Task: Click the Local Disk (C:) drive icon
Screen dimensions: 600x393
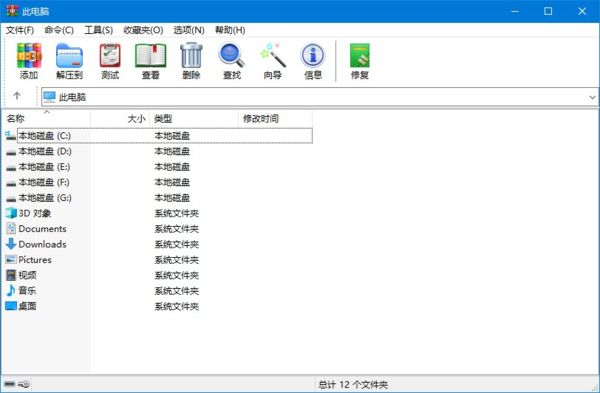Action: click(11, 135)
